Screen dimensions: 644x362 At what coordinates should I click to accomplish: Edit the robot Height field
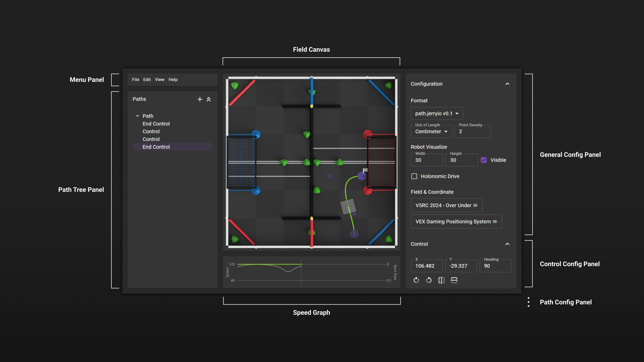pyautogui.click(x=462, y=160)
